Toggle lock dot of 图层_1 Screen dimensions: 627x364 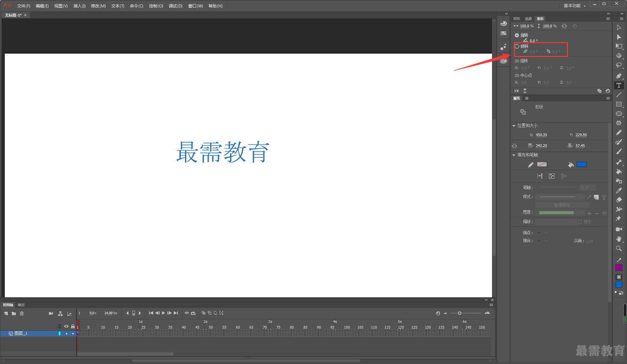pyautogui.click(x=73, y=334)
